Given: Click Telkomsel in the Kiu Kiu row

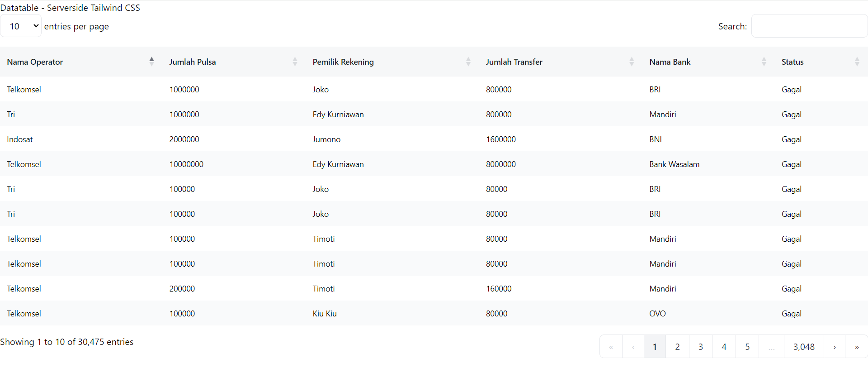Looking at the screenshot, I should click(x=24, y=314).
